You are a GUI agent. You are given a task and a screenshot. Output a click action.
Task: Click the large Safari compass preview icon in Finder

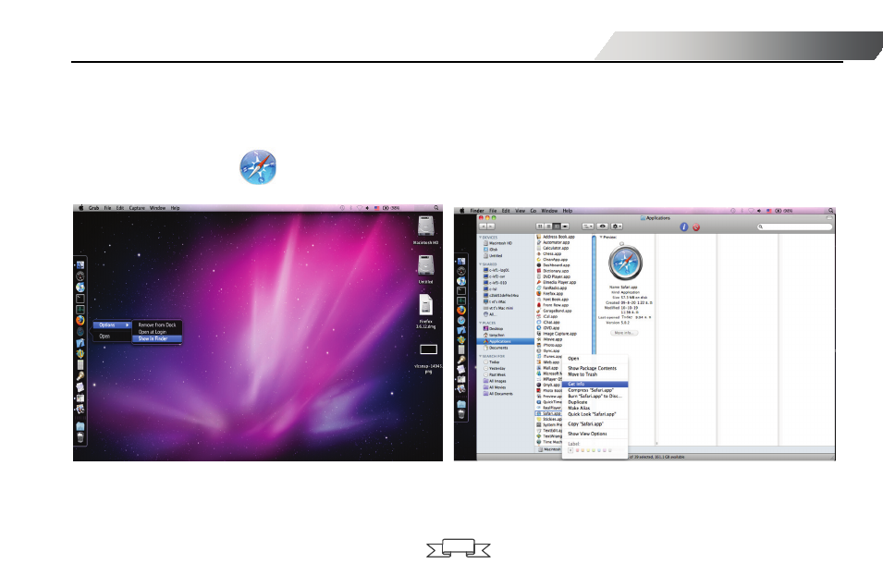[x=626, y=262]
